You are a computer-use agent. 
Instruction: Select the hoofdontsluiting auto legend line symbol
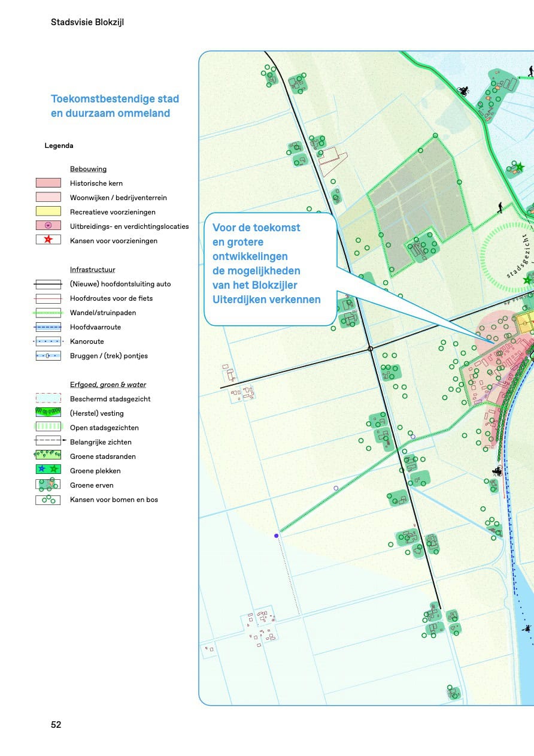48,283
